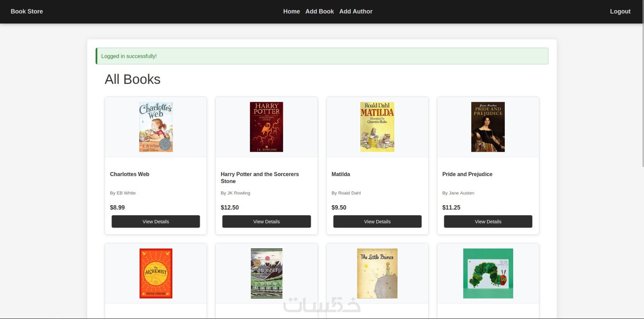Screen dimensions: 644x319
Task: Open the Pride and Prejudice cover
Action: (x=488, y=127)
